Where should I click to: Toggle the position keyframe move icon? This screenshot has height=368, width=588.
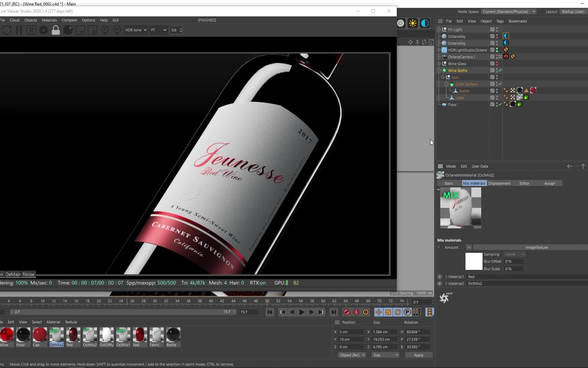(x=378, y=312)
